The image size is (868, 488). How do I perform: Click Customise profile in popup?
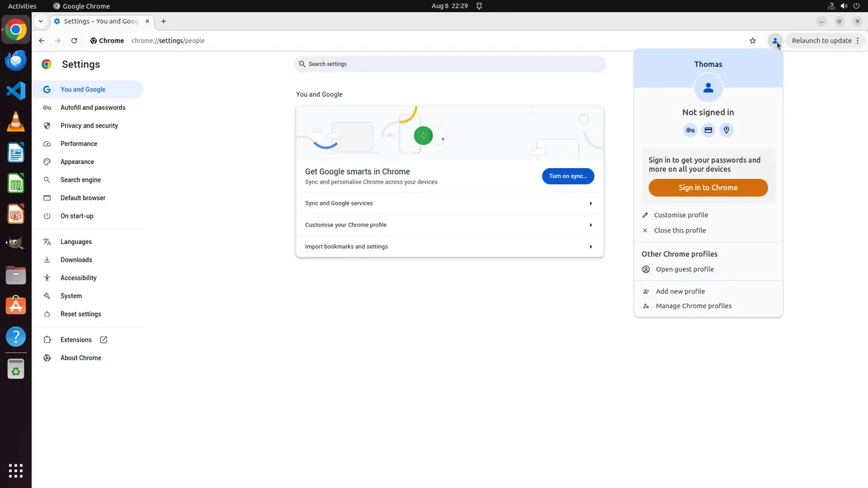(x=708, y=215)
